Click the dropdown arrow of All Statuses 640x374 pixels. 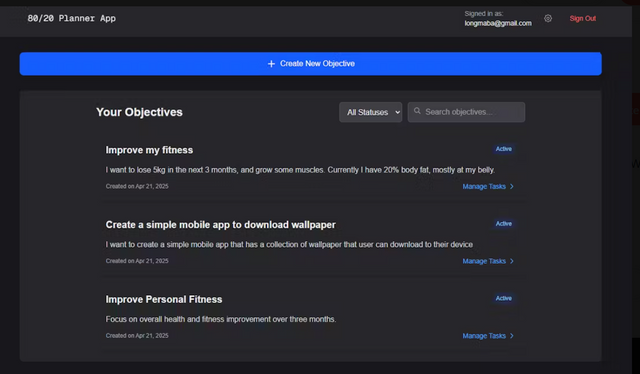coord(398,112)
